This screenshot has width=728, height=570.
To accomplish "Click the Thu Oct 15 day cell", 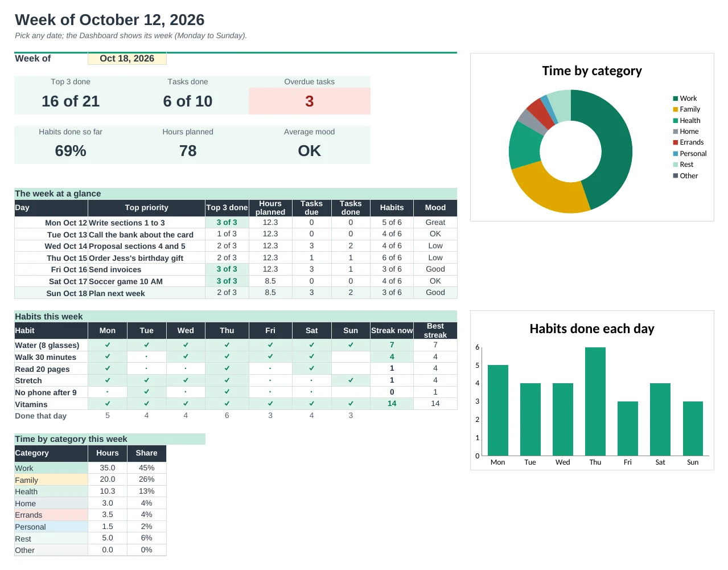I will click(51, 258).
